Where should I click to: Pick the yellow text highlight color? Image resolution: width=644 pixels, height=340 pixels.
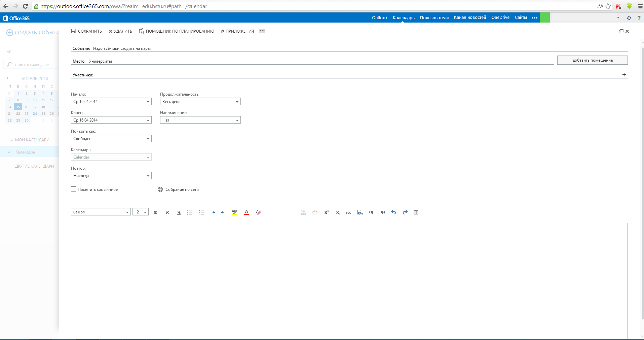click(235, 212)
